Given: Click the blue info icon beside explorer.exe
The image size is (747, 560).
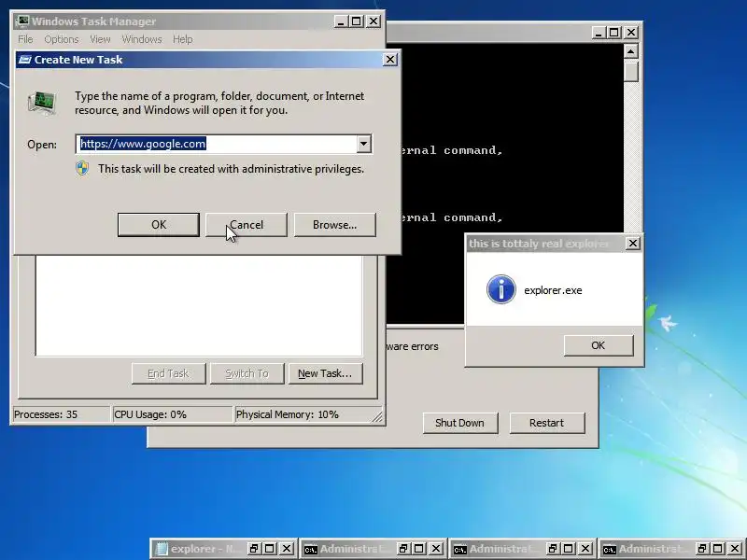Looking at the screenshot, I should 500,289.
